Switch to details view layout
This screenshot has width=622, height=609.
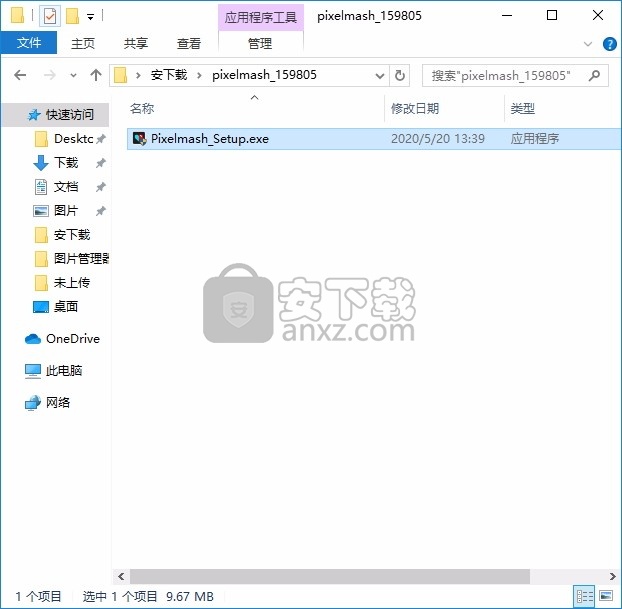click(x=585, y=596)
